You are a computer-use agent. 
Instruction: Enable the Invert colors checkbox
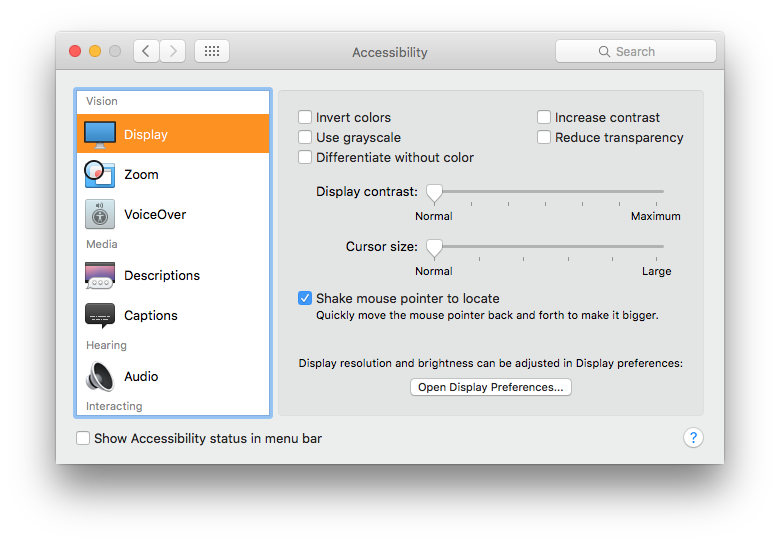tap(305, 117)
